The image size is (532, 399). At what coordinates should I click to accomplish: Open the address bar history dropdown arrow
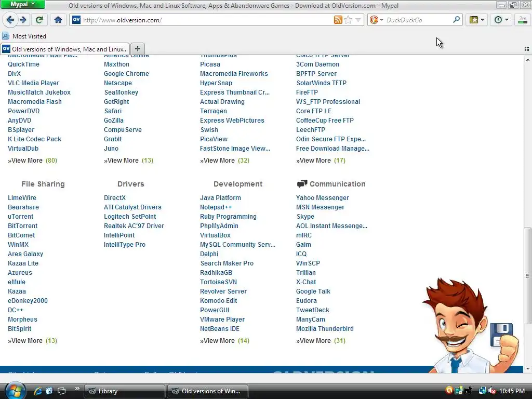click(x=358, y=20)
